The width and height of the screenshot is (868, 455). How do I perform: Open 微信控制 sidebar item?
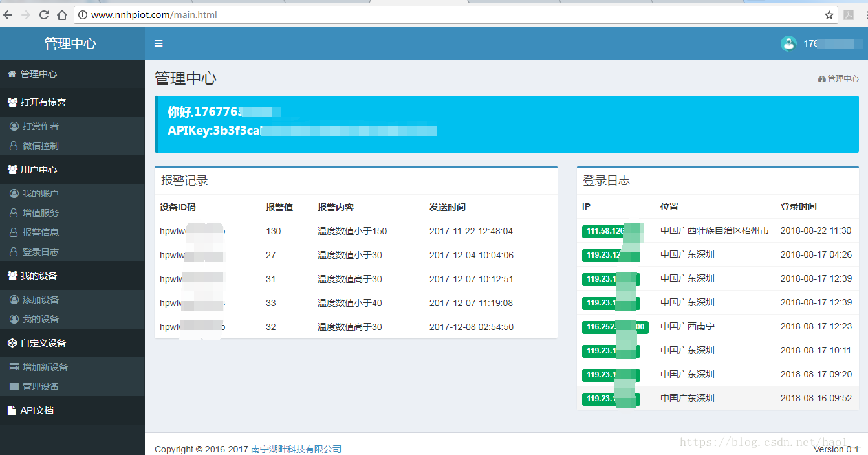72,146
